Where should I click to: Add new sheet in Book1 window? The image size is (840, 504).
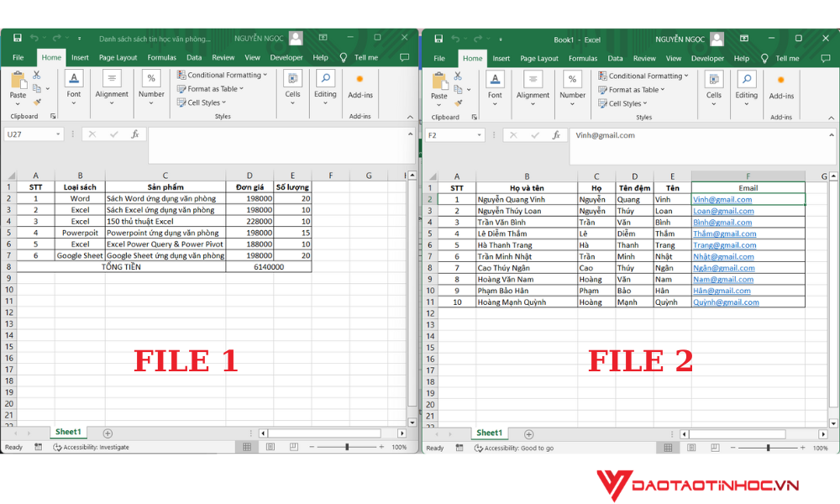[x=528, y=434]
